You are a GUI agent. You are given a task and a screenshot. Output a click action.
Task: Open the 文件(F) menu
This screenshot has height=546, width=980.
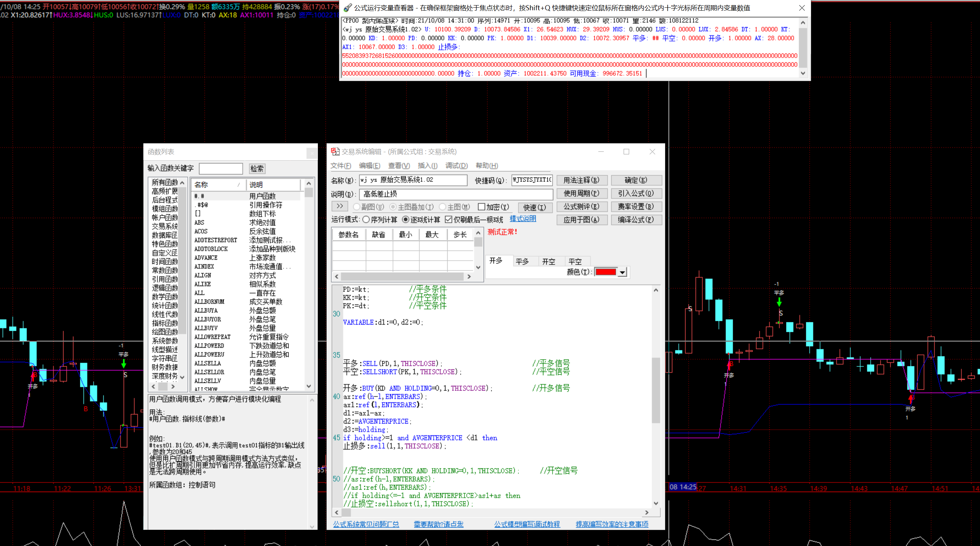[341, 165]
